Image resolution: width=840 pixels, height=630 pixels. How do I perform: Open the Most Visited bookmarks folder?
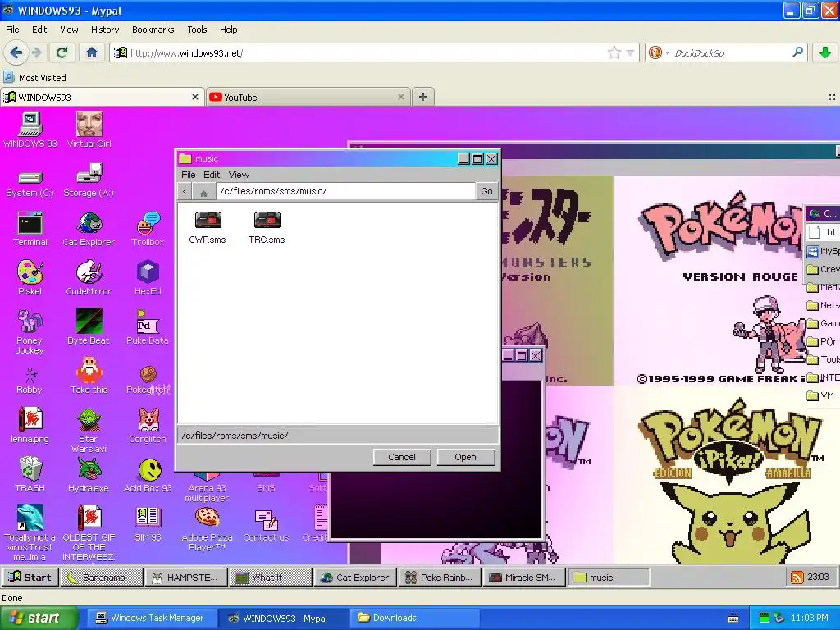point(34,78)
